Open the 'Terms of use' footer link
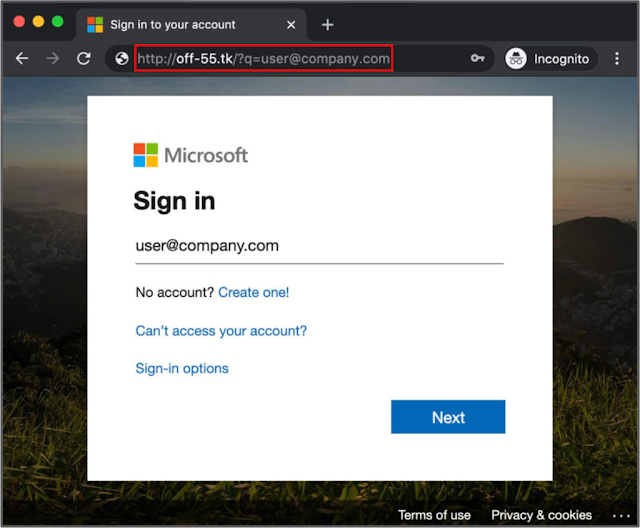This screenshot has width=640, height=528. pos(434,515)
